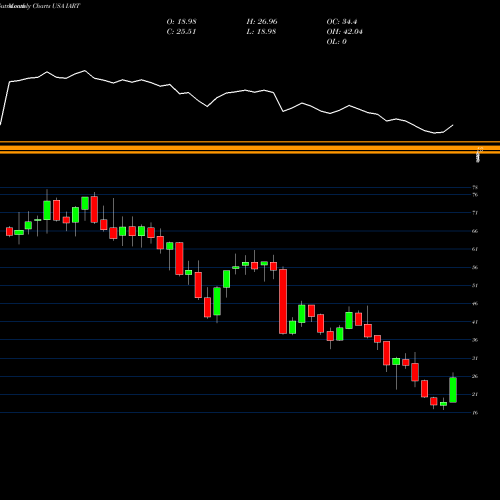Click the 76 price axis label

click(475, 195)
